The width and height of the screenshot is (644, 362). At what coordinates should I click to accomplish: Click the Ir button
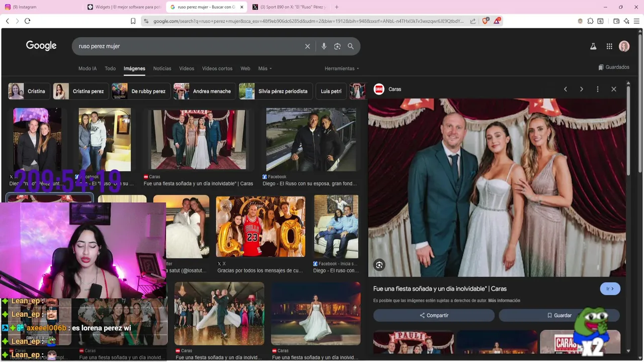click(x=610, y=289)
